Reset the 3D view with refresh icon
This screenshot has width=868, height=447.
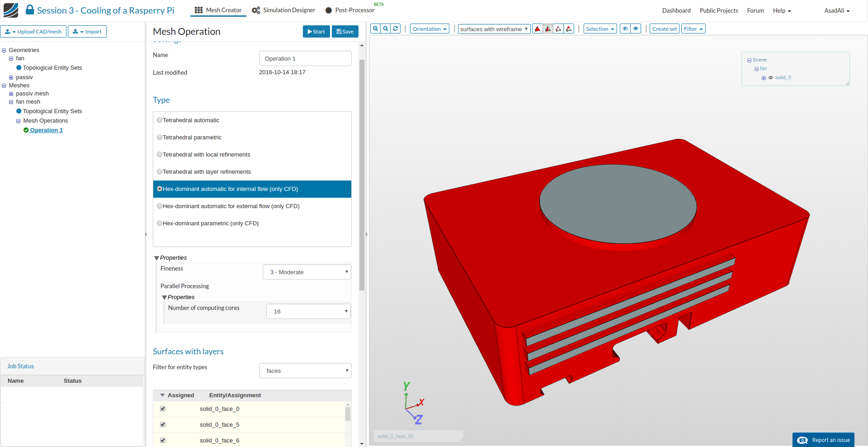(x=396, y=29)
